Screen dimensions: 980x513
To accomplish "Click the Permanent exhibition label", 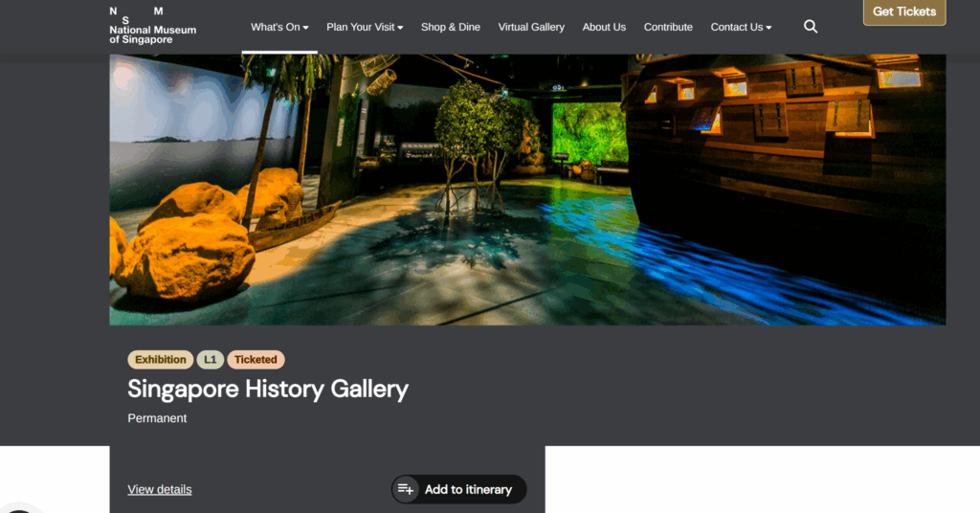I will click(157, 418).
